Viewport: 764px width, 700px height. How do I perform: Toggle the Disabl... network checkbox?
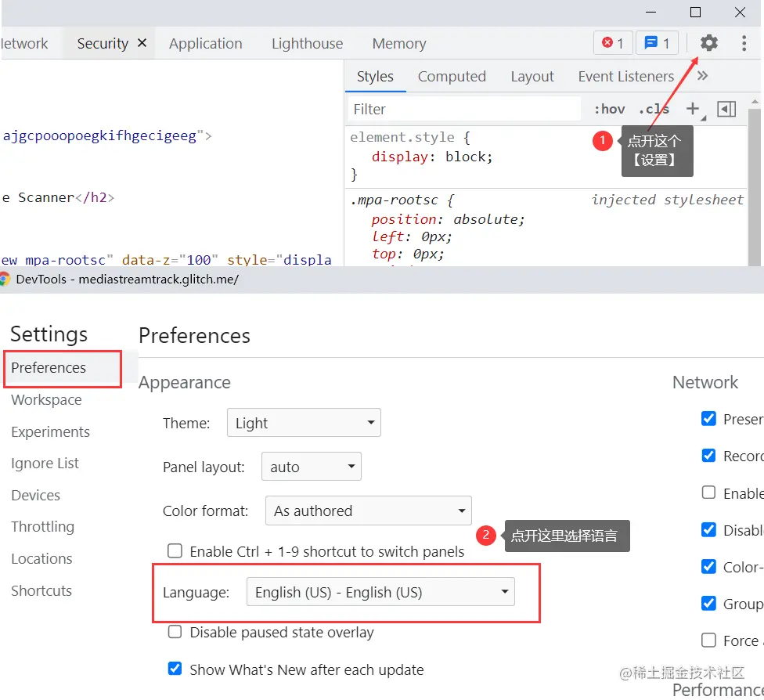[708, 529]
